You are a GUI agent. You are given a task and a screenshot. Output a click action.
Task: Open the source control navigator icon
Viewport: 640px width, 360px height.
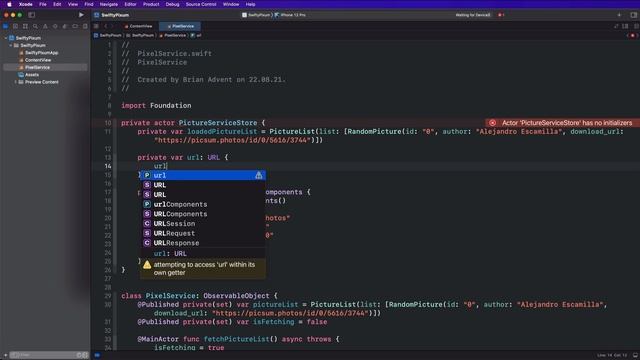coord(16,26)
